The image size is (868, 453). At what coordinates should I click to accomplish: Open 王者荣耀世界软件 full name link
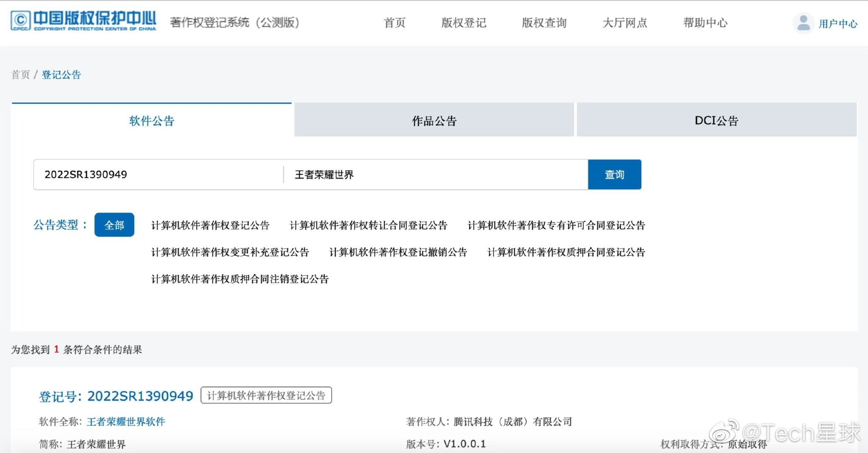click(126, 422)
